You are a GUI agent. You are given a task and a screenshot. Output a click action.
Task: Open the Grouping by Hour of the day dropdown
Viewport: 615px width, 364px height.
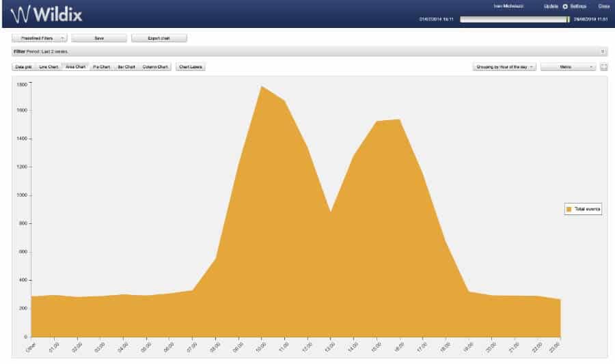point(504,67)
